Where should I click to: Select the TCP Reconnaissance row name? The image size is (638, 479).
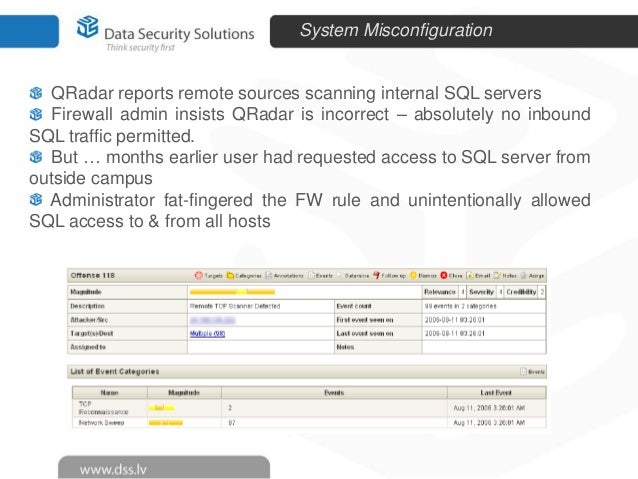click(x=103, y=408)
